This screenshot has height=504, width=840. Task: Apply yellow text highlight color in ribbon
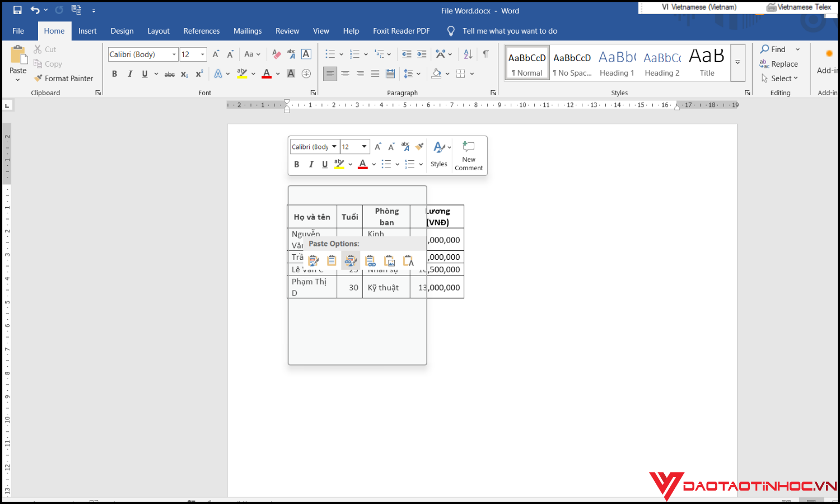point(242,74)
